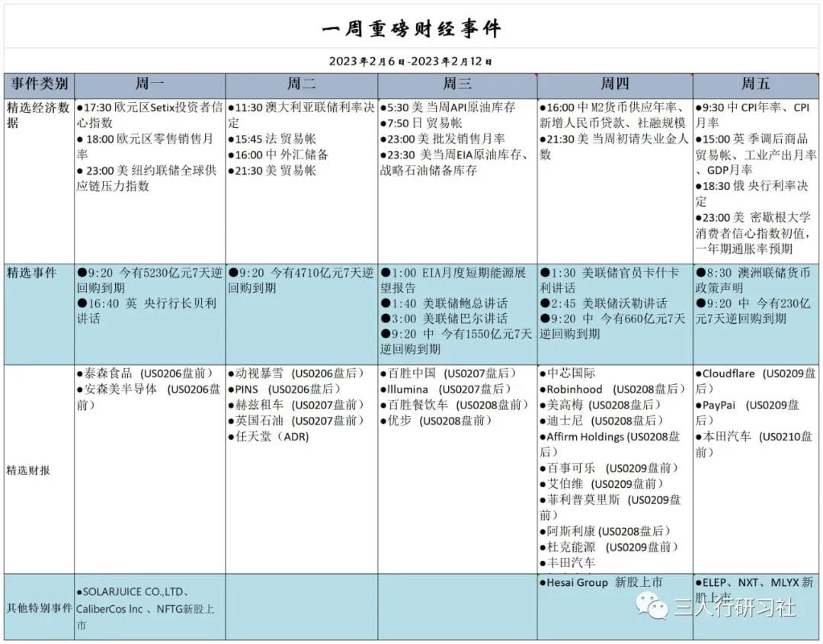Select 1:40 美联储鲍总讲话
The width and height of the screenshot is (823, 644).
pyautogui.click(x=444, y=303)
